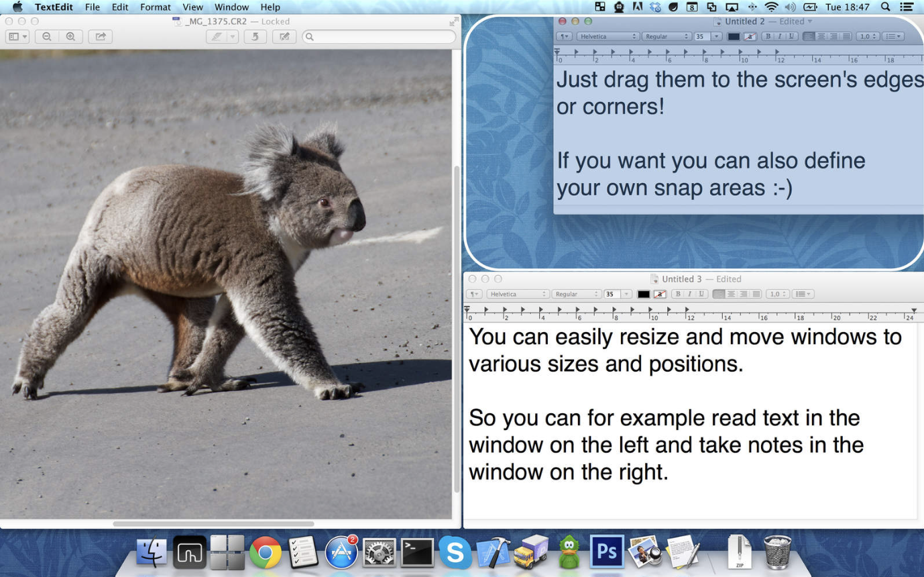Open the Window menu in TextEdit
Image resolution: width=924 pixels, height=577 pixels.
[x=231, y=7]
